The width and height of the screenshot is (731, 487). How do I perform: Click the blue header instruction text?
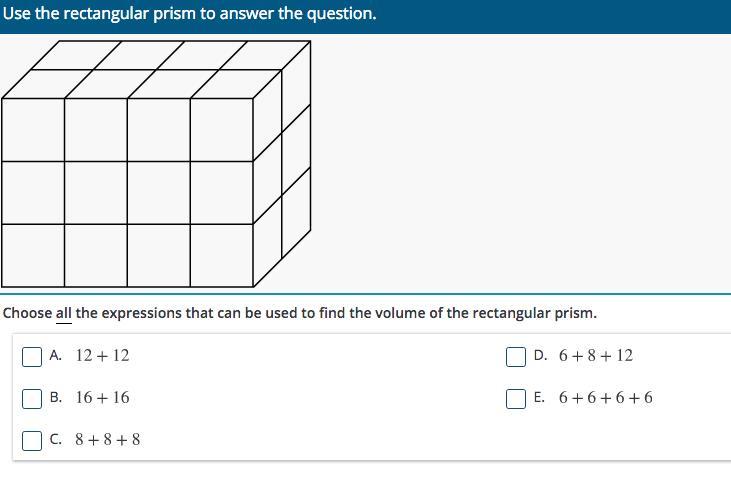190,14
